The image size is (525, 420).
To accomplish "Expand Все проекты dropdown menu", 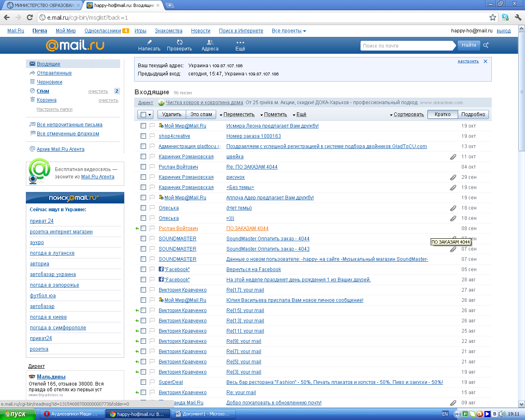I will click(x=289, y=31).
